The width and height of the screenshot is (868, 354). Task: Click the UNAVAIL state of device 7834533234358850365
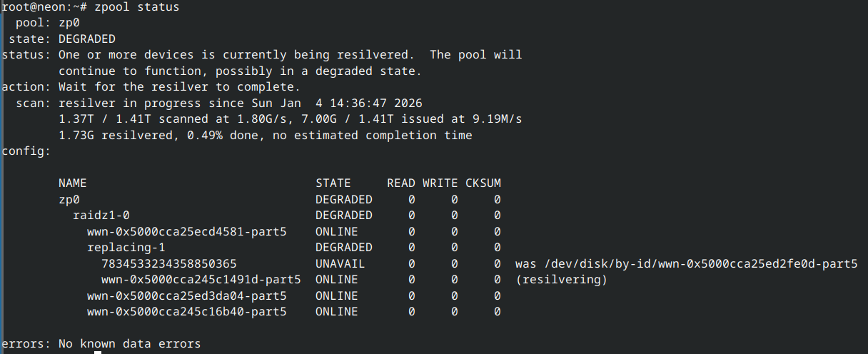tap(340, 263)
